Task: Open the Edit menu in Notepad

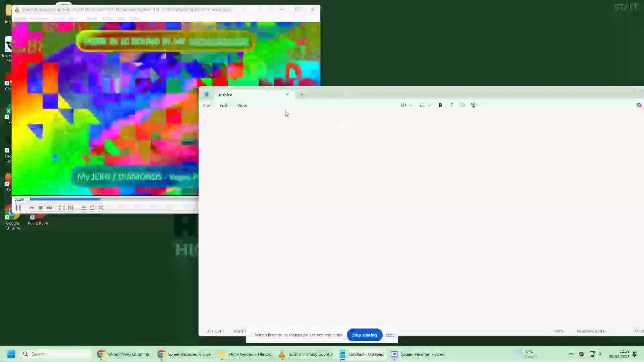Action: coord(223,106)
